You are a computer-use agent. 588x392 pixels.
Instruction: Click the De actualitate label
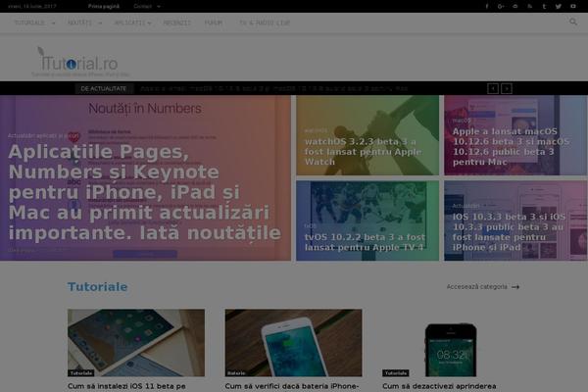pyautogui.click(x=104, y=89)
